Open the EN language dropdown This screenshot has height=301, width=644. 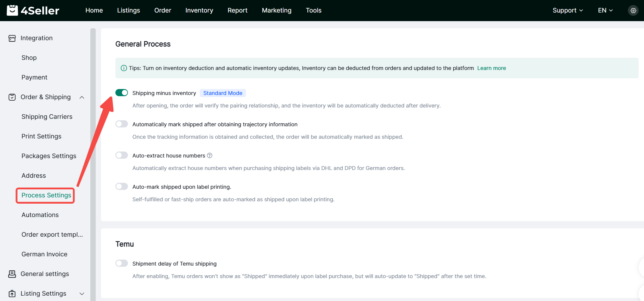605,10
